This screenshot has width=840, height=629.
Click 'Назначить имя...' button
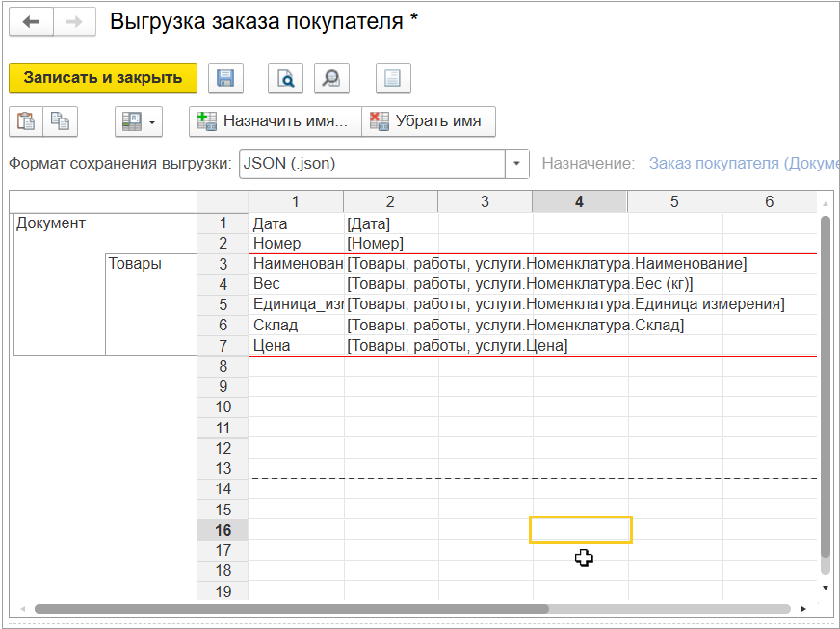(275, 121)
